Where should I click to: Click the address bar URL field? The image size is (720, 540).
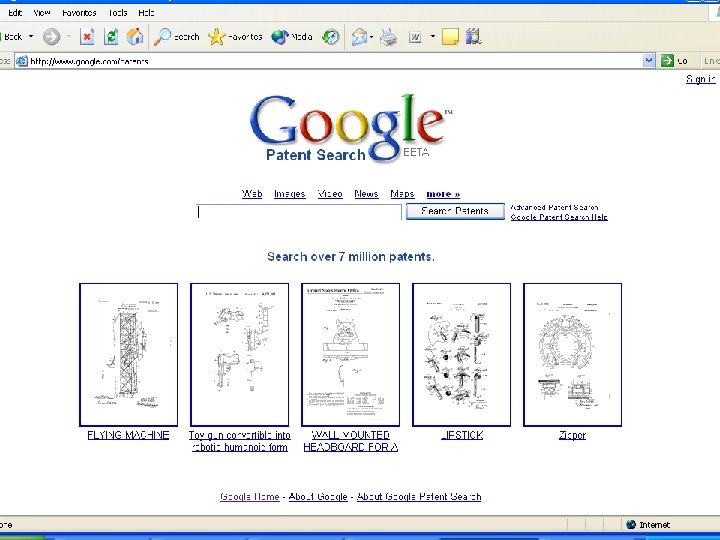(x=335, y=61)
